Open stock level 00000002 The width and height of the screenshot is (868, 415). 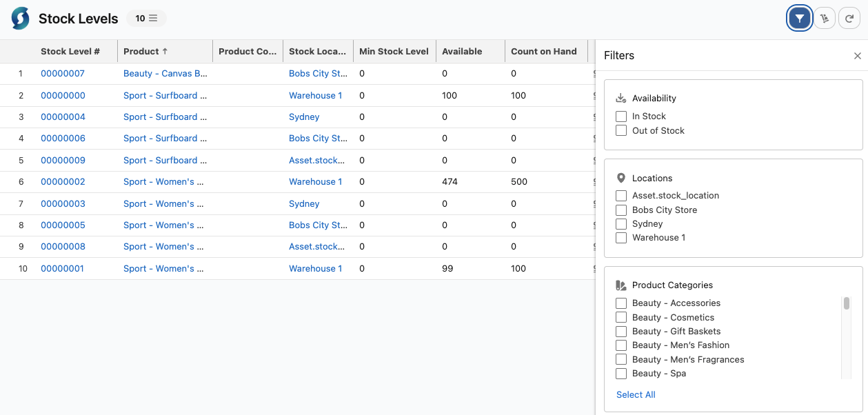click(x=63, y=182)
